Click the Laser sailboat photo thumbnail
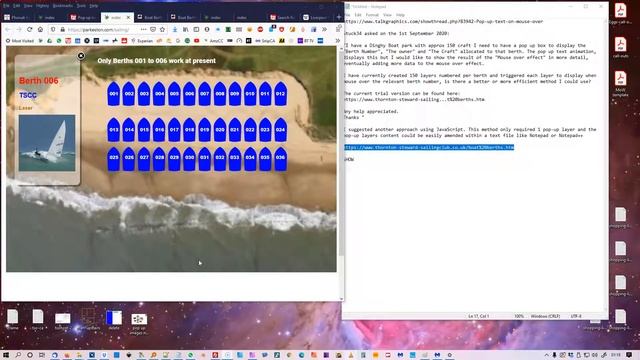Viewport: 640px width, 360px height. click(47, 143)
